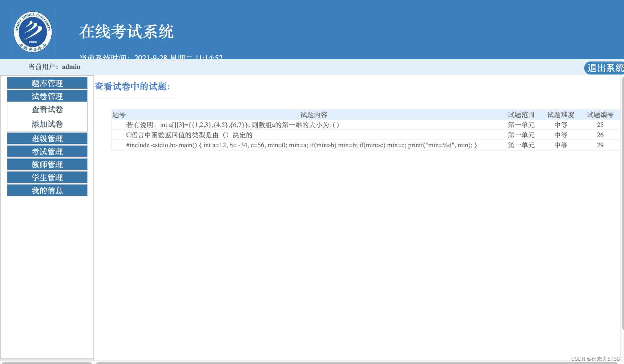The width and height of the screenshot is (624, 364).
Task: Click the 退出系统 logout button
Action: click(x=605, y=68)
